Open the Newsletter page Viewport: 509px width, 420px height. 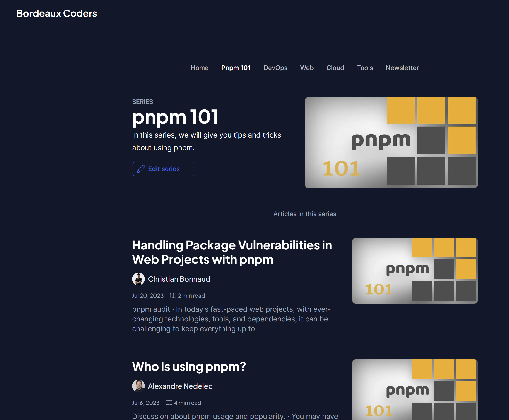[x=402, y=68]
